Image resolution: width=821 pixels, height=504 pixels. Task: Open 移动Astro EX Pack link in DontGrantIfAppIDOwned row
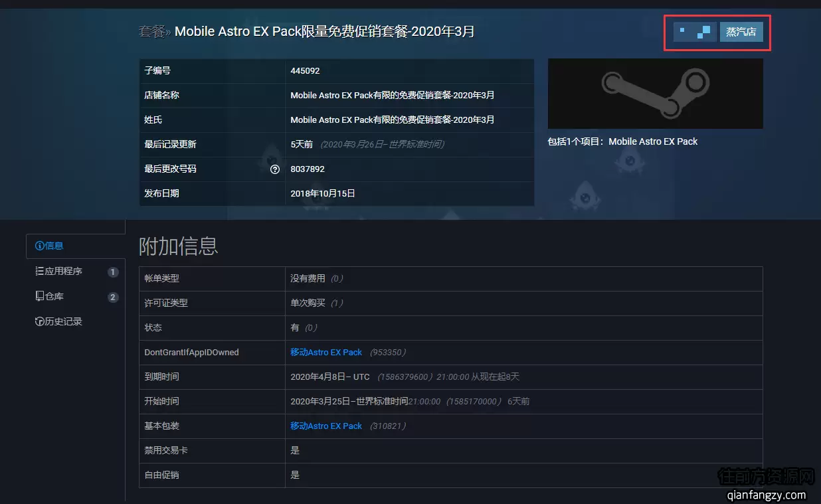326,352
